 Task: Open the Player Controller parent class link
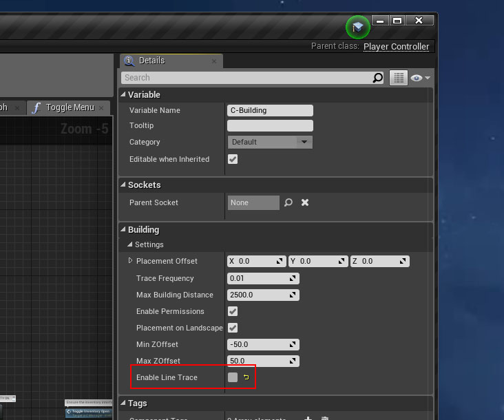click(x=396, y=47)
